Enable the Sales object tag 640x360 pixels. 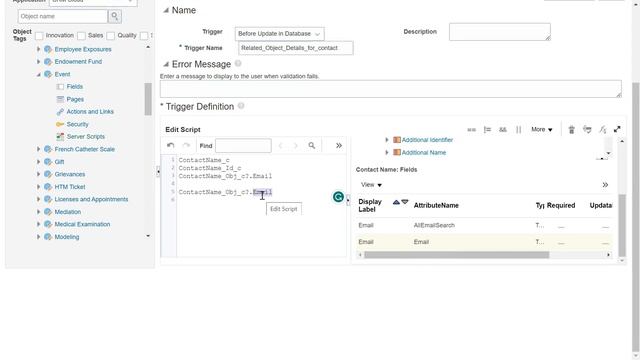point(81,36)
